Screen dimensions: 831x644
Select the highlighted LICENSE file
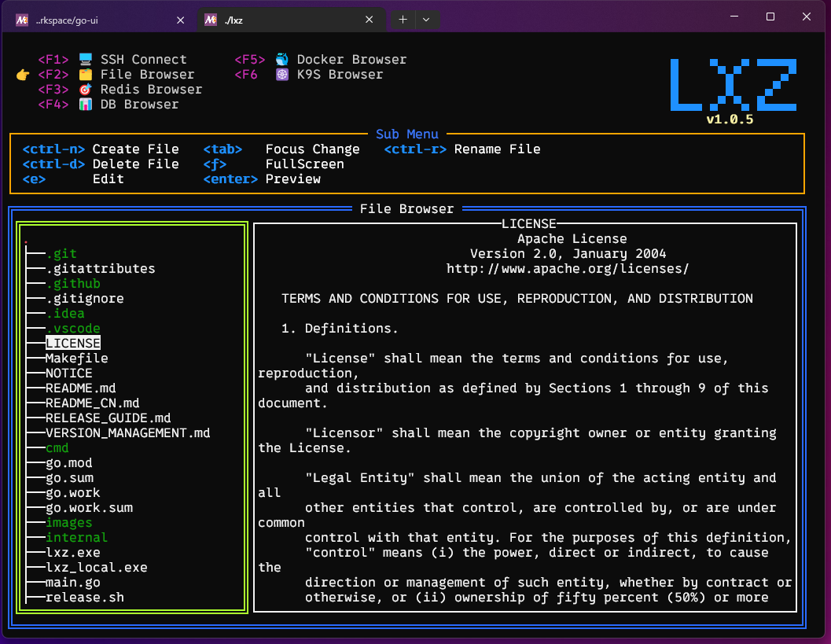pyautogui.click(x=73, y=343)
